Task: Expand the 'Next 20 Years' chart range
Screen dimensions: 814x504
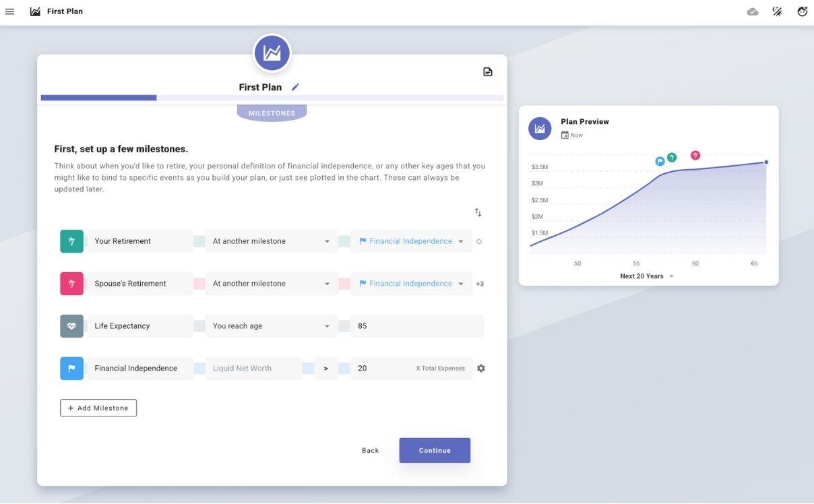Action: pyautogui.click(x=647, y=276)
